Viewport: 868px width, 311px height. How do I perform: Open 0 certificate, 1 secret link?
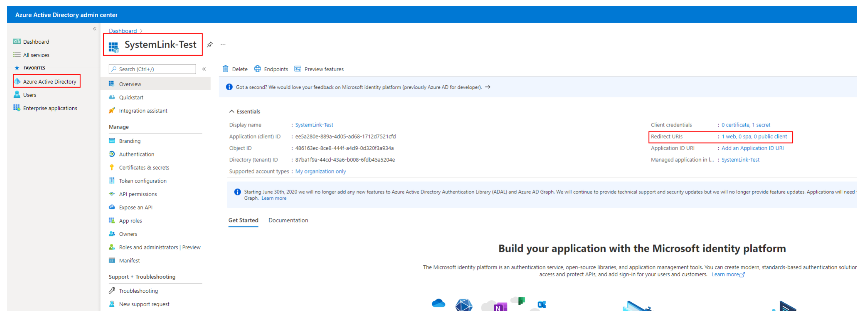(746, 125)
